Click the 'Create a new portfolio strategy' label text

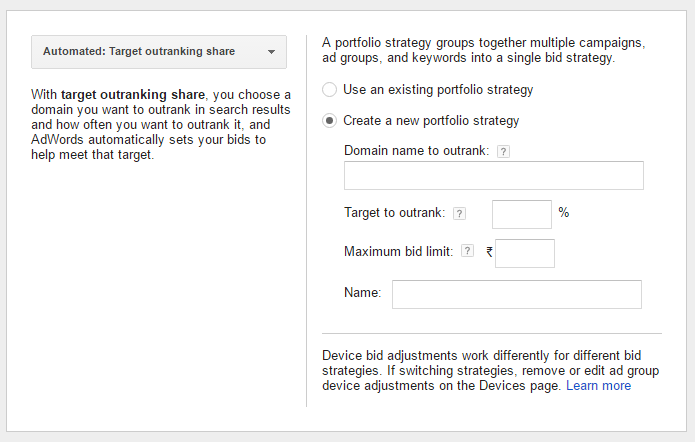click(x=431, y=121)
